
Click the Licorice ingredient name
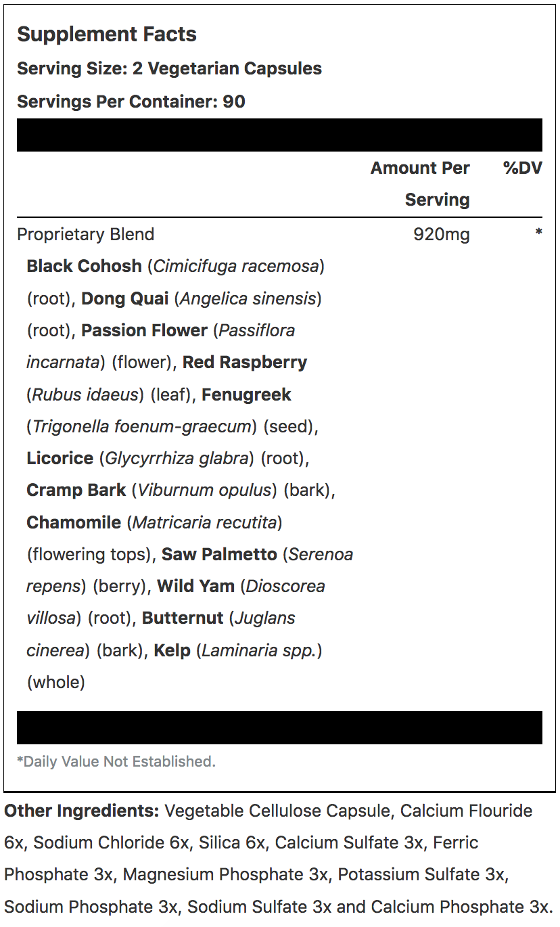pyautogui.click(x=60, y=458)
